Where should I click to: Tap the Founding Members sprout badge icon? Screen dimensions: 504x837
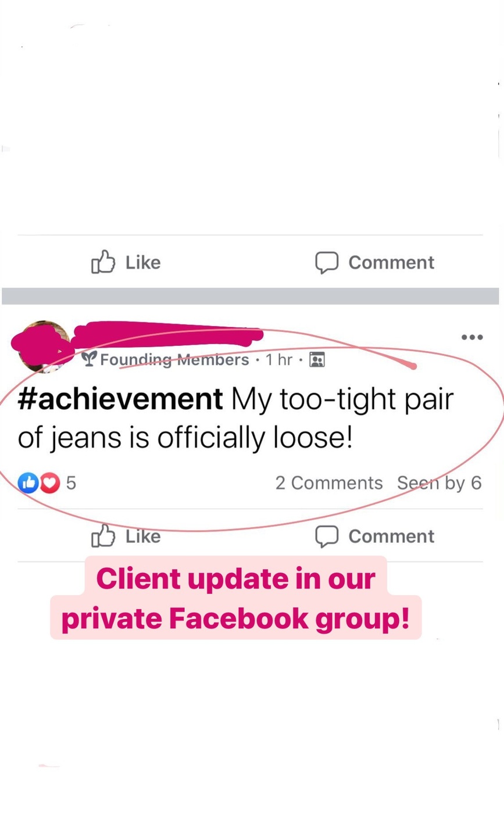(x=89, y=359)
